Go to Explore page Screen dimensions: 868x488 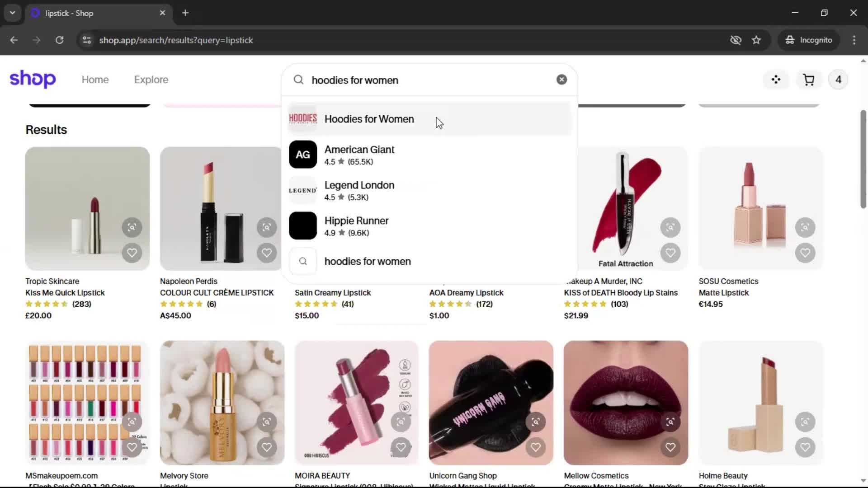151,80
